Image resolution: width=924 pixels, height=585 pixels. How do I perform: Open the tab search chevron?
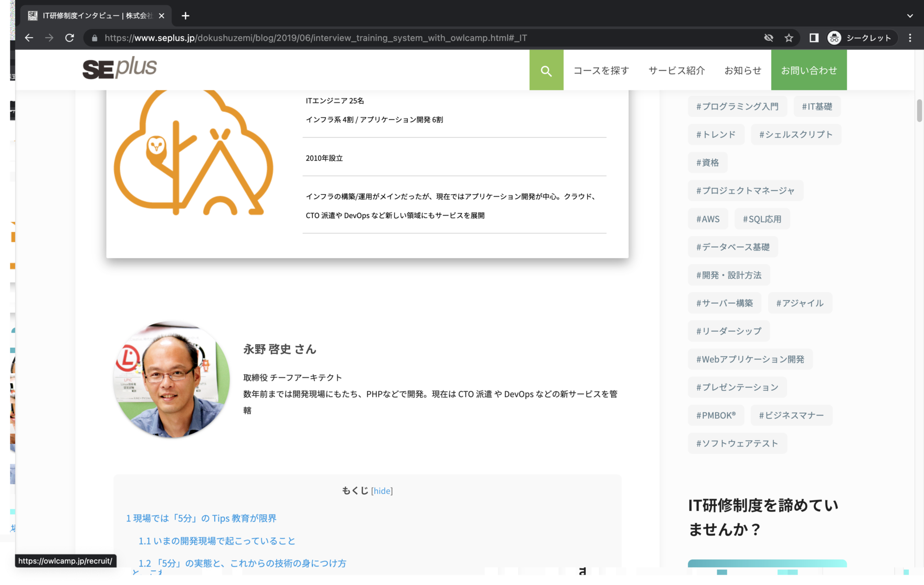[910, 16]
